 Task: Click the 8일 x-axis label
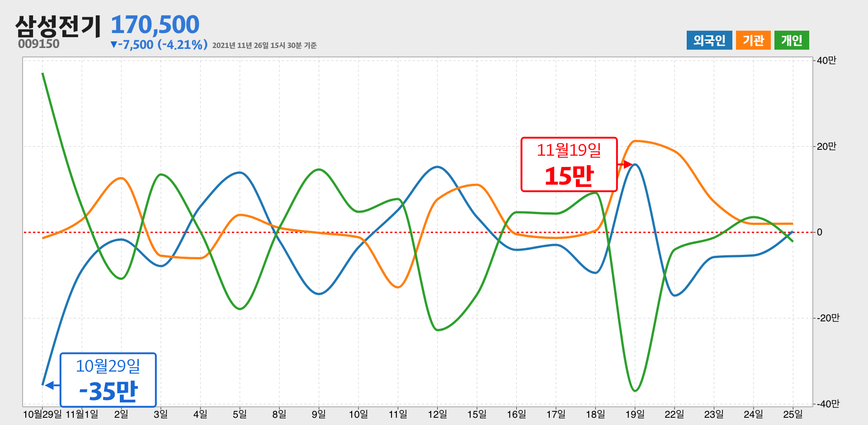[x=279, y=414]
